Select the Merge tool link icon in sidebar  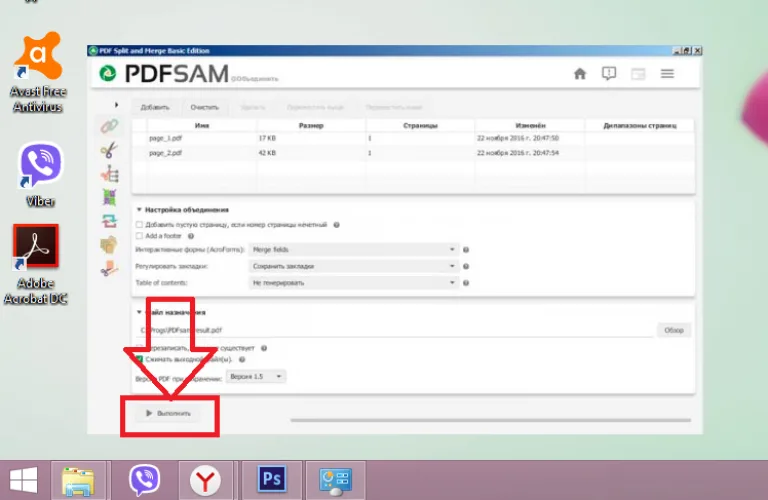pos(109,126)
